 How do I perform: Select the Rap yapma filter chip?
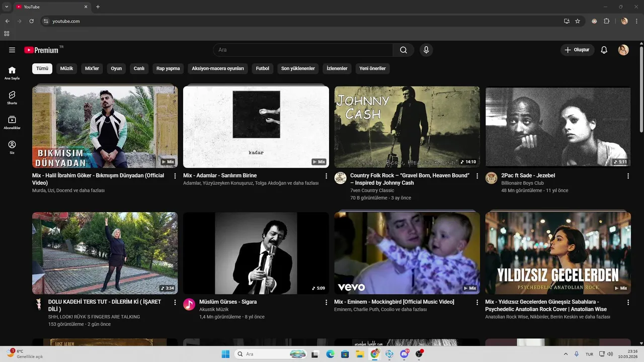168,68
